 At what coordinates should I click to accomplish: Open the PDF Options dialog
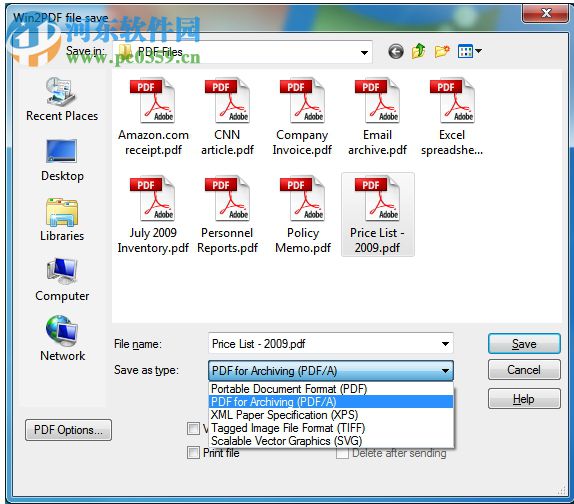[68, 430]
